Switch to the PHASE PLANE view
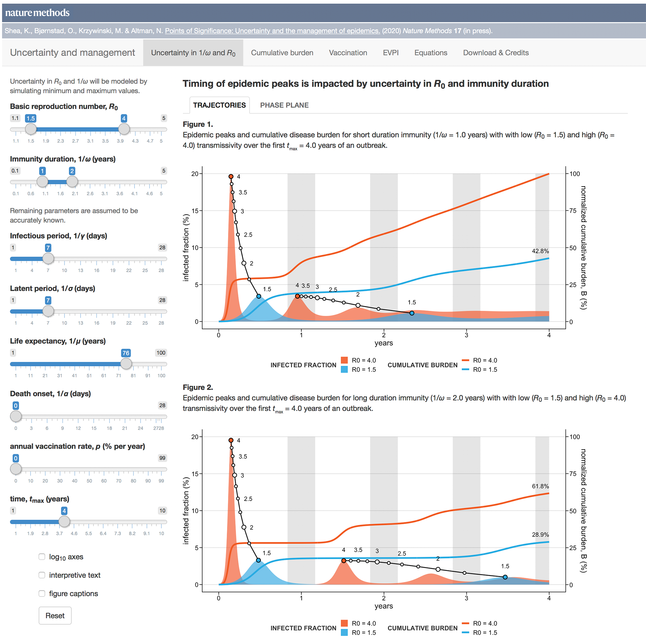This screenshot has height=644, width=646. point(284,105)
